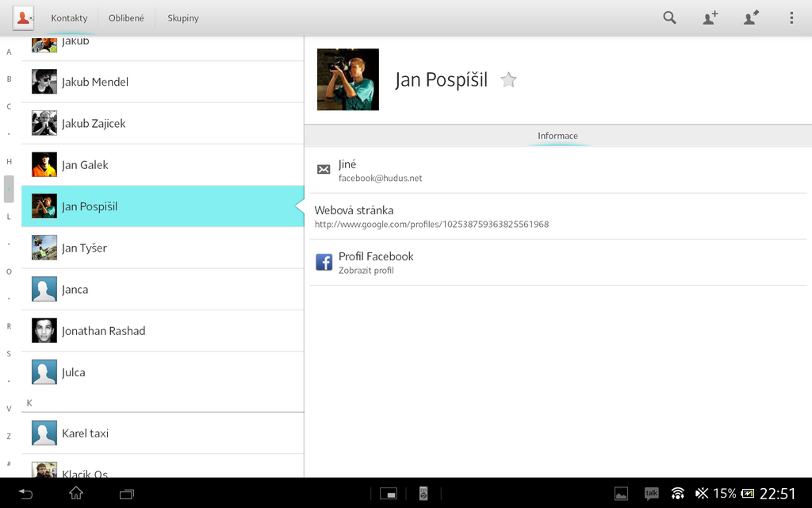Tap the Home navigation icon
The height and width of the screenshot is (508, 812).
pos(75,493)
